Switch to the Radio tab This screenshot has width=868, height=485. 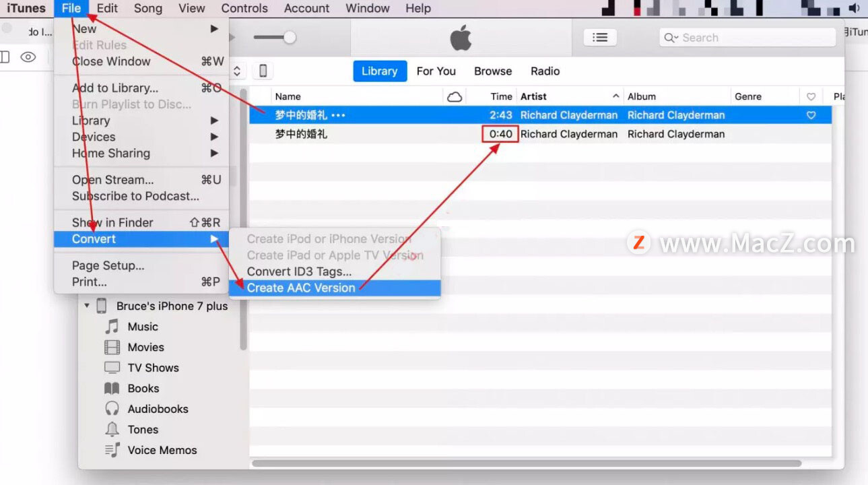(545, 71)
